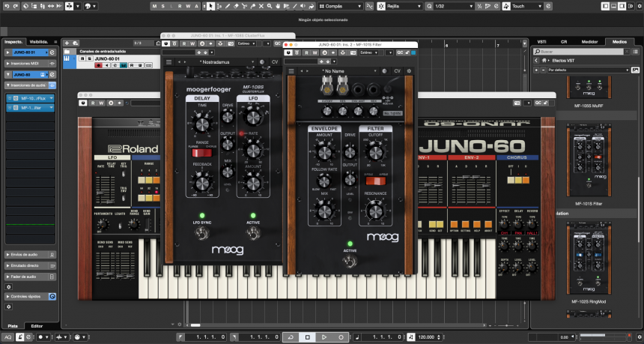Click the CV button on MF-101S Filter
Image resolution: width=644 pixels, height=344 pixels.
tap(397, 71)
